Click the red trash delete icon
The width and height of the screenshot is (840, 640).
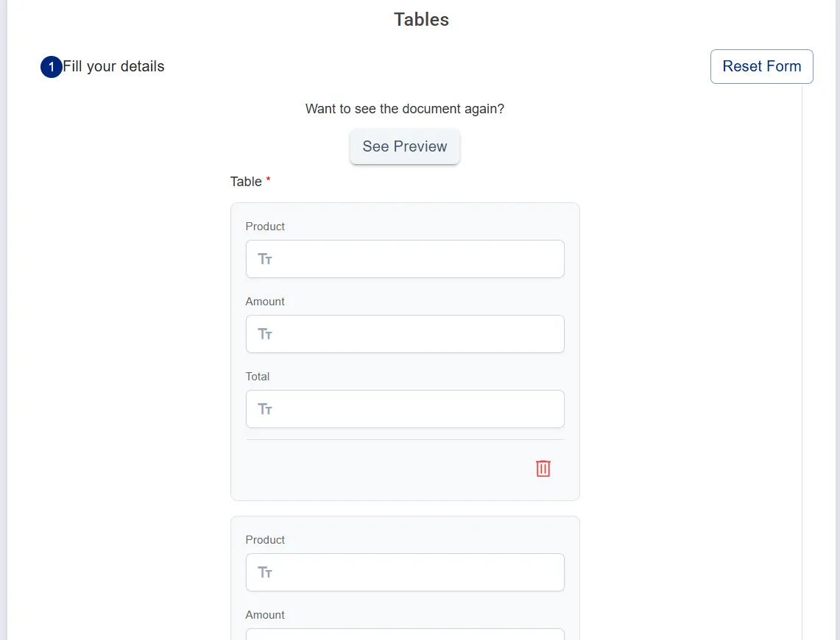point(543,469)
